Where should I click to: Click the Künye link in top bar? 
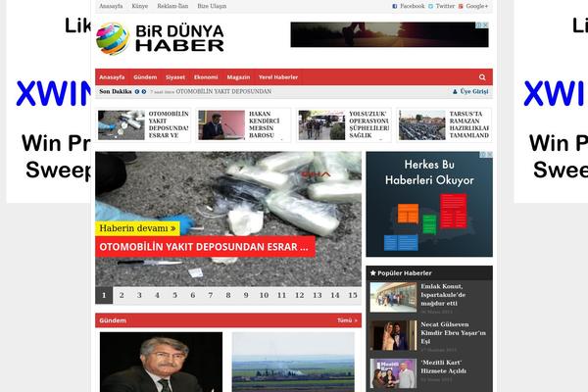click(140, 6)
